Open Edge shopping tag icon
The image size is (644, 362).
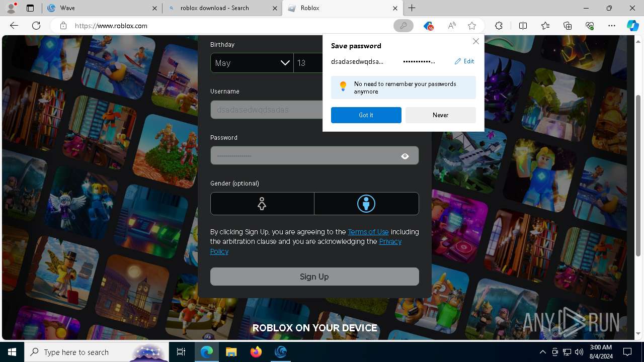coord(428,26)
